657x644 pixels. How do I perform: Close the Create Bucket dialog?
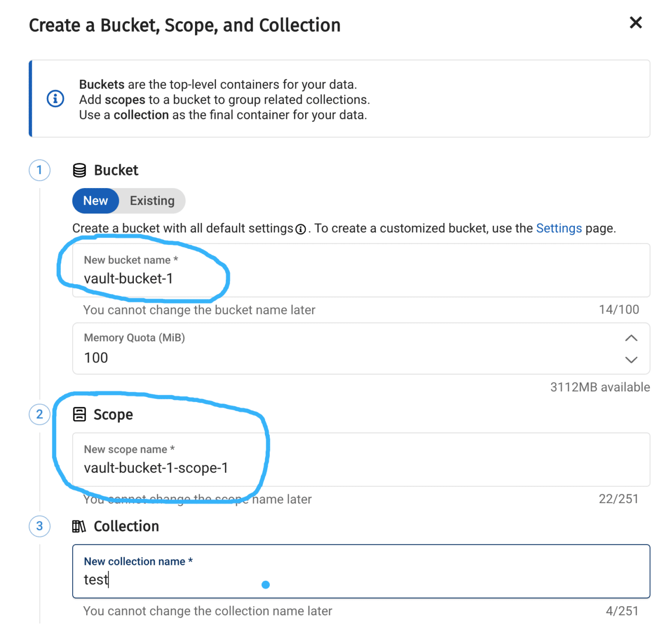(635, 23)
